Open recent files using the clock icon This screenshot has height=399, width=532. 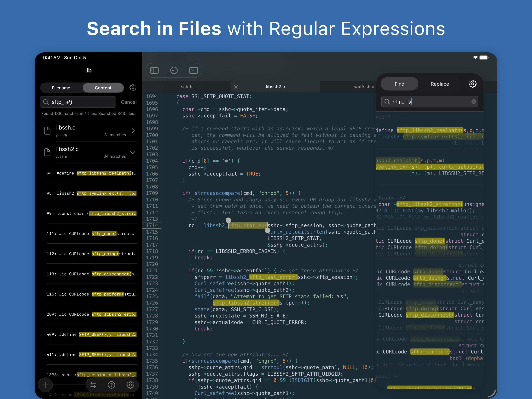tap(174, 70)
